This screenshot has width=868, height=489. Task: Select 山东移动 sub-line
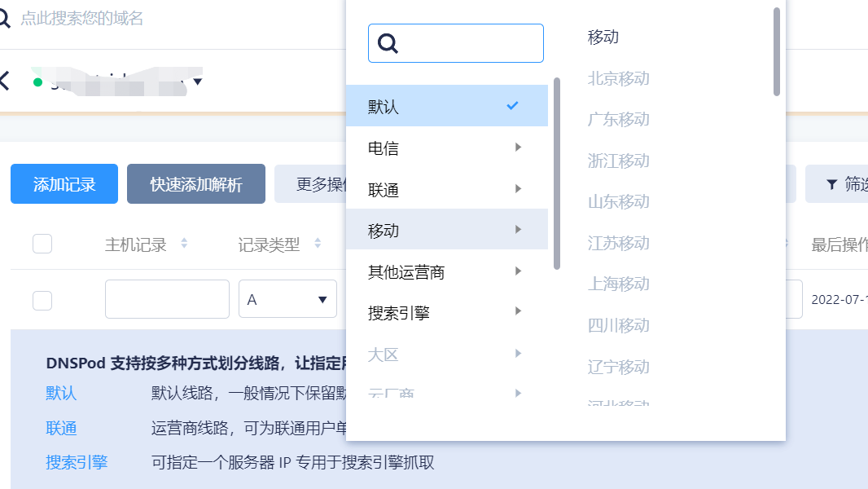618,201
